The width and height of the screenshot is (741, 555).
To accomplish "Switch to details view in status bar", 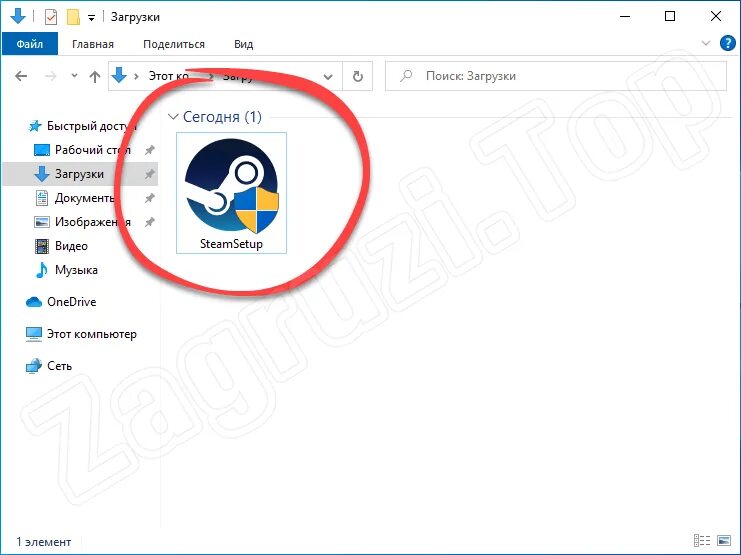I will 702,541.
